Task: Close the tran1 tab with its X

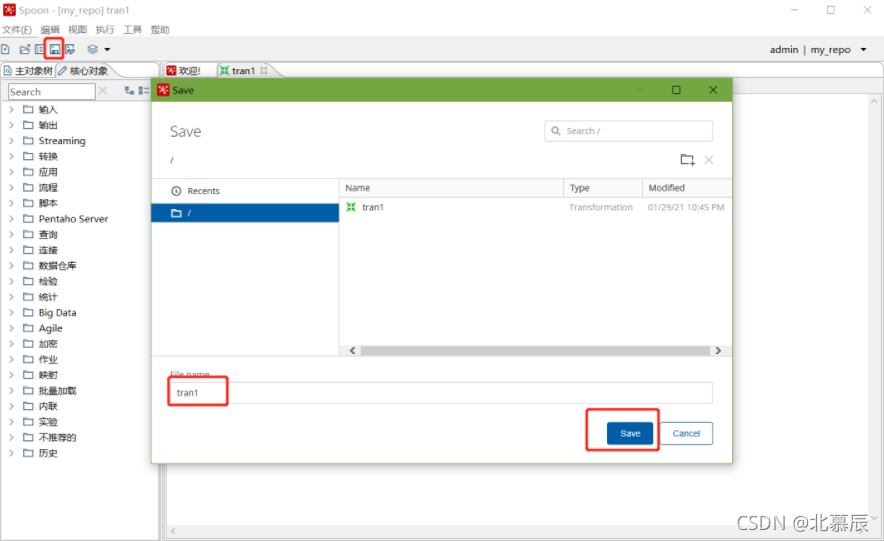Action: coord(263,70)
